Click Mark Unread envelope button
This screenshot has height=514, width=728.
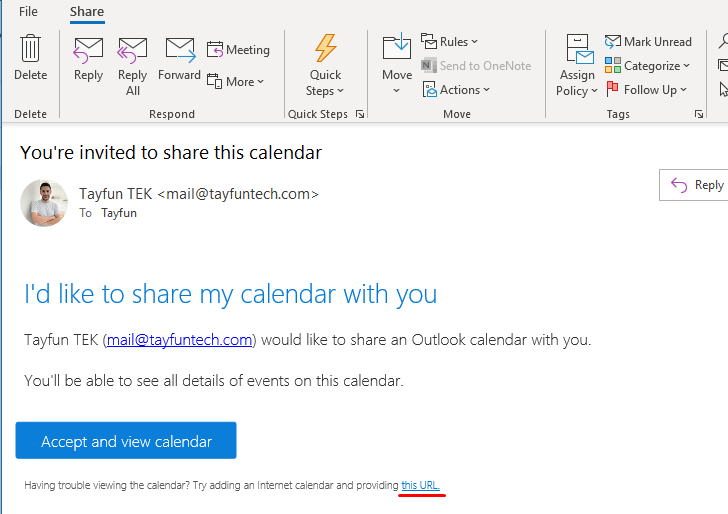[x=648, y=42]
